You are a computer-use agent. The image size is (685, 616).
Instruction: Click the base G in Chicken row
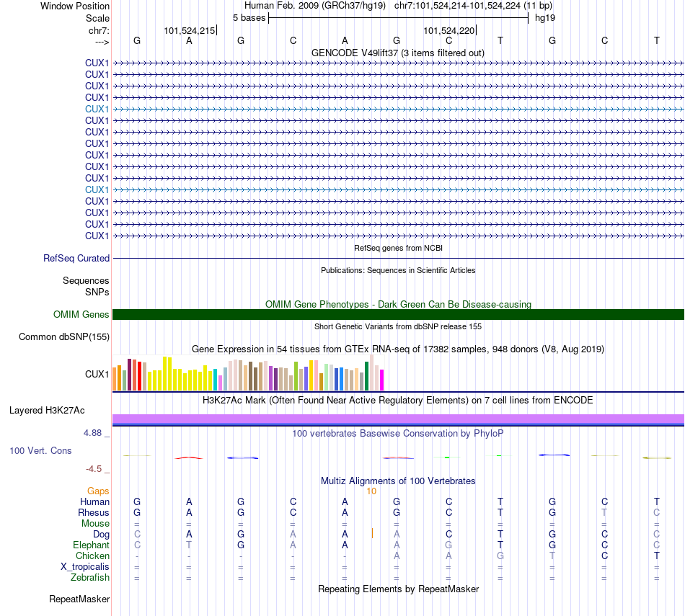500,555
